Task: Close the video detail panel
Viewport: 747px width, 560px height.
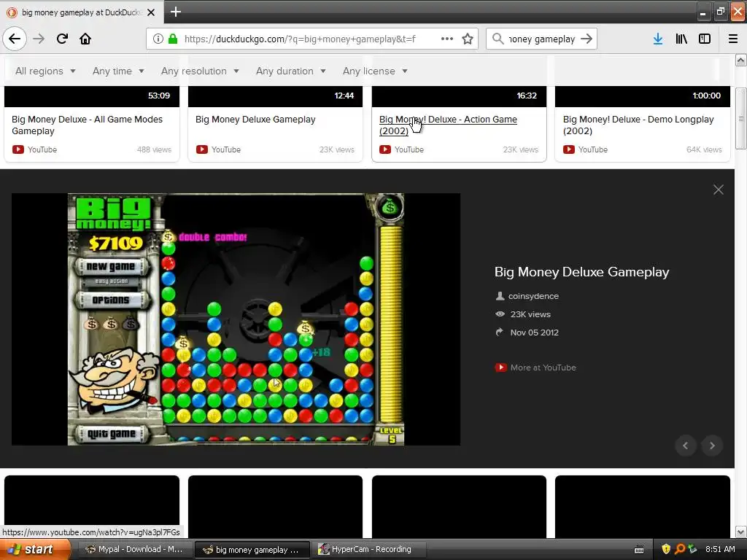Action: (719, 190)
